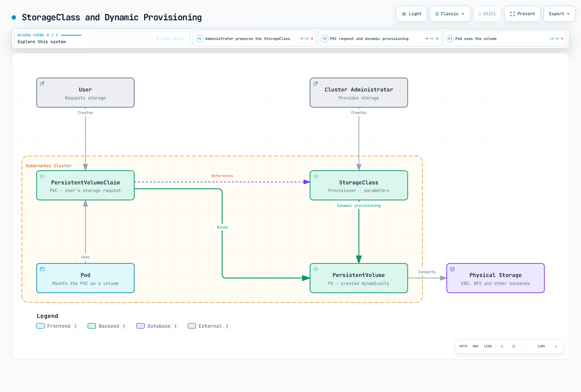The width and height of the screenshot is (581, 392).
Task: Toggle LENS mode in bottom toolbar
Action: pyautogui.click(x=488, y=346)
